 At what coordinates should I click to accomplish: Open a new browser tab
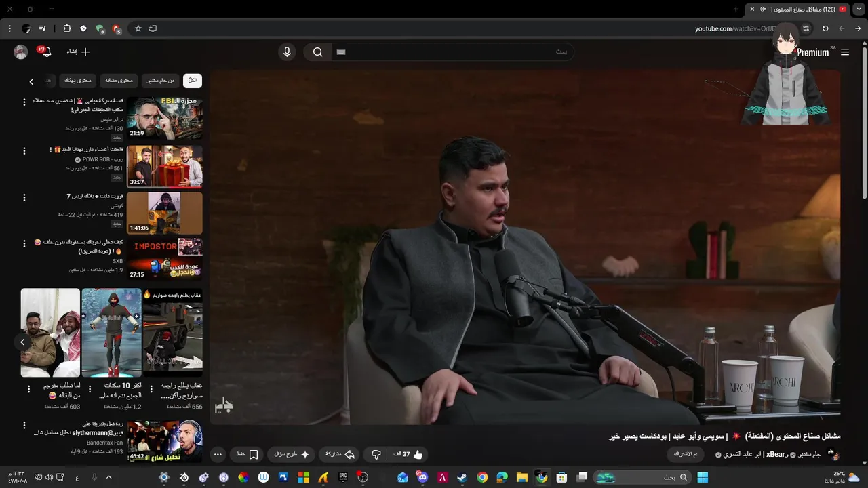pyautogui.click(x=736, y=9)
